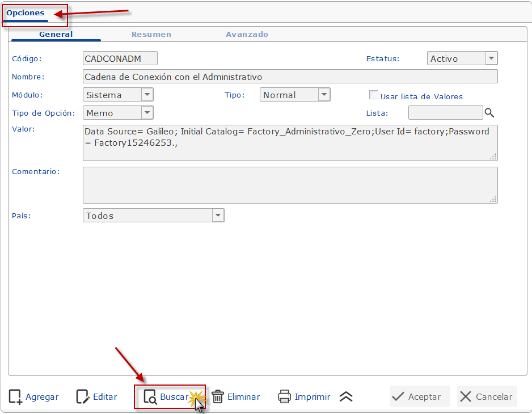
Task: Click the magnifier icon next to Lista
Action: (489, 113)
